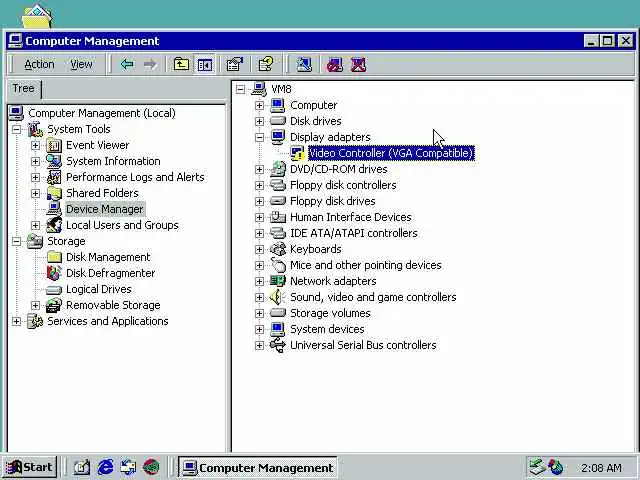Click the Up one level toolbar icon
Screen dimensions: 640x480
(181, 64)
